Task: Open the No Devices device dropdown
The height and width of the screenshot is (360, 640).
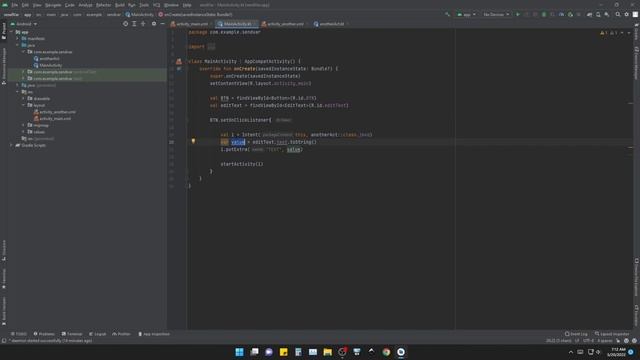Action: pos(496,15)
